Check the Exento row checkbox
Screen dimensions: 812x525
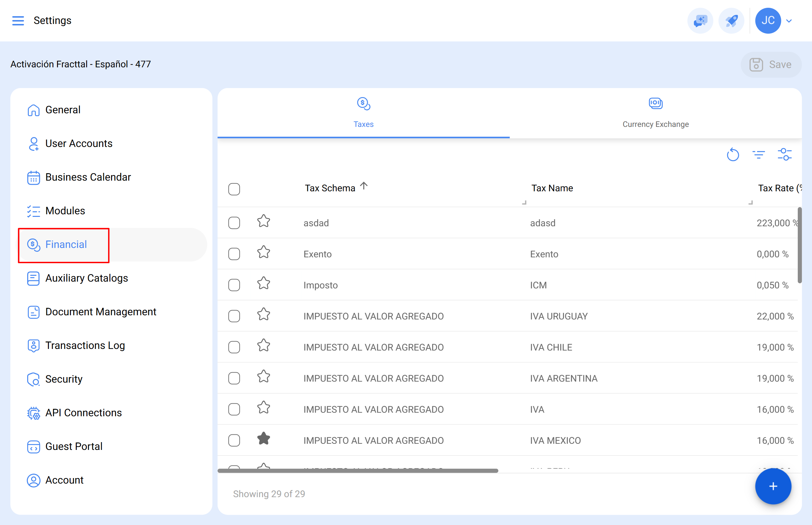(234, 254)
